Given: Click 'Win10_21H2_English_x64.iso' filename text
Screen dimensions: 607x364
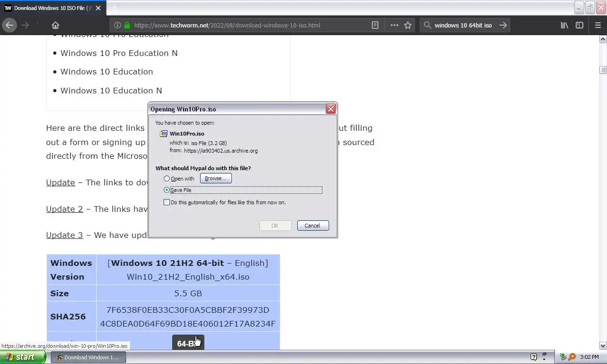Looking at the screenshot, I should pyautogui.click(x=188, y=277).
